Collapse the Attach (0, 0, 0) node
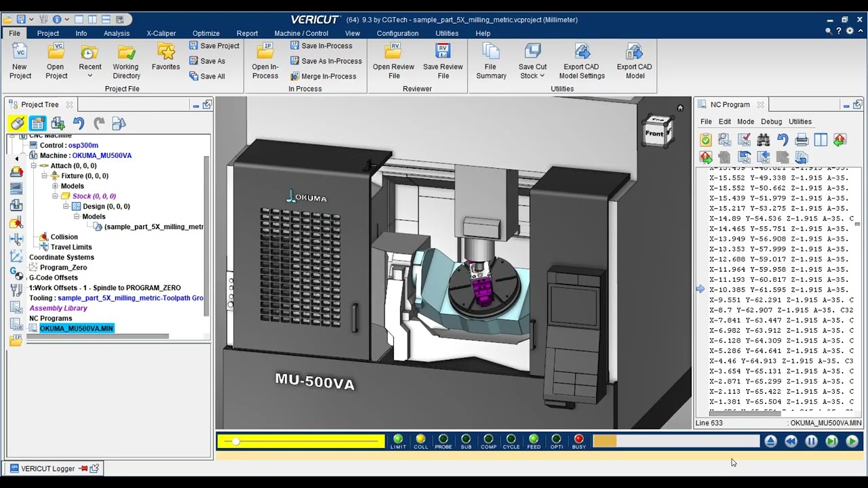 [x=33, y=165]
